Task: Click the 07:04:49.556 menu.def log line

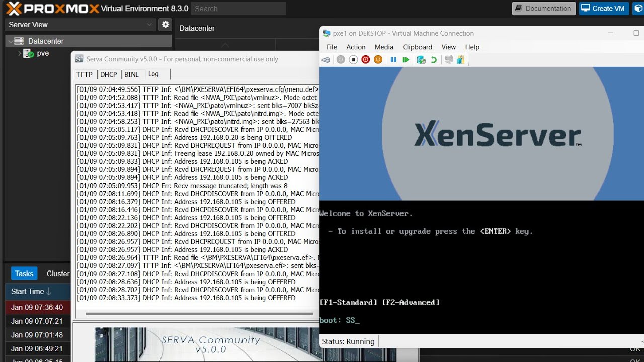Action: click(198, 89)
